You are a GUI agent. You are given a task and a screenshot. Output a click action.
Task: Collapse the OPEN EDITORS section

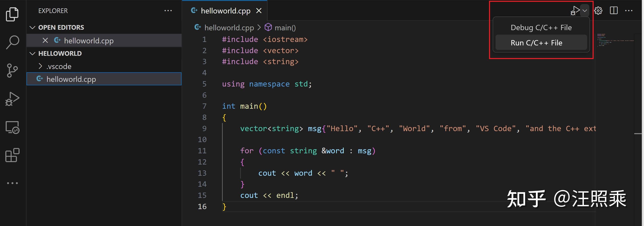[x=32, y=27]
